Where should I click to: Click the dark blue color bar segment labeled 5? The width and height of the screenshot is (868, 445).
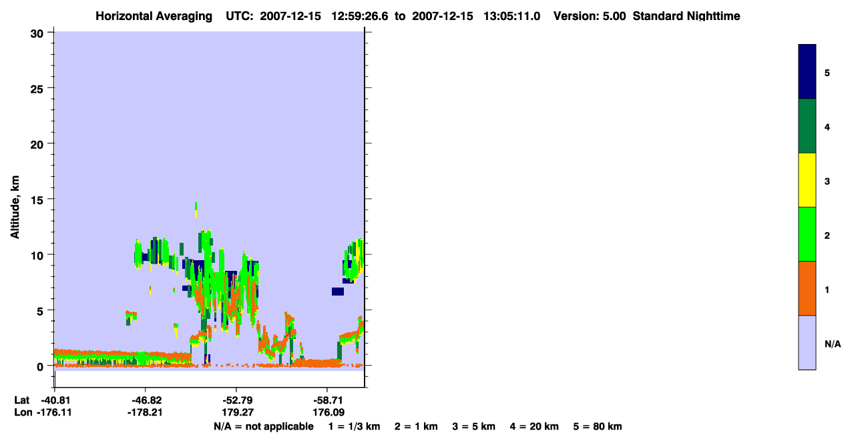point(807,71)
